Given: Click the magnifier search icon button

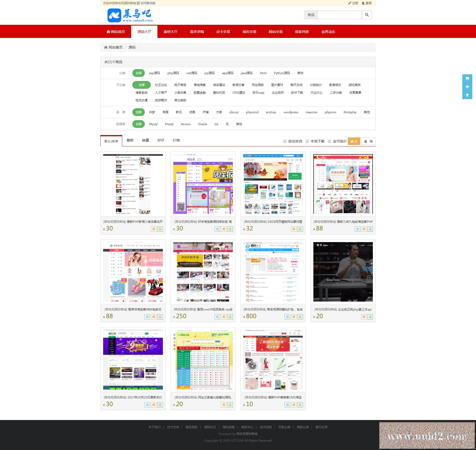Looking at the screenshot, I should click(367, 15).
